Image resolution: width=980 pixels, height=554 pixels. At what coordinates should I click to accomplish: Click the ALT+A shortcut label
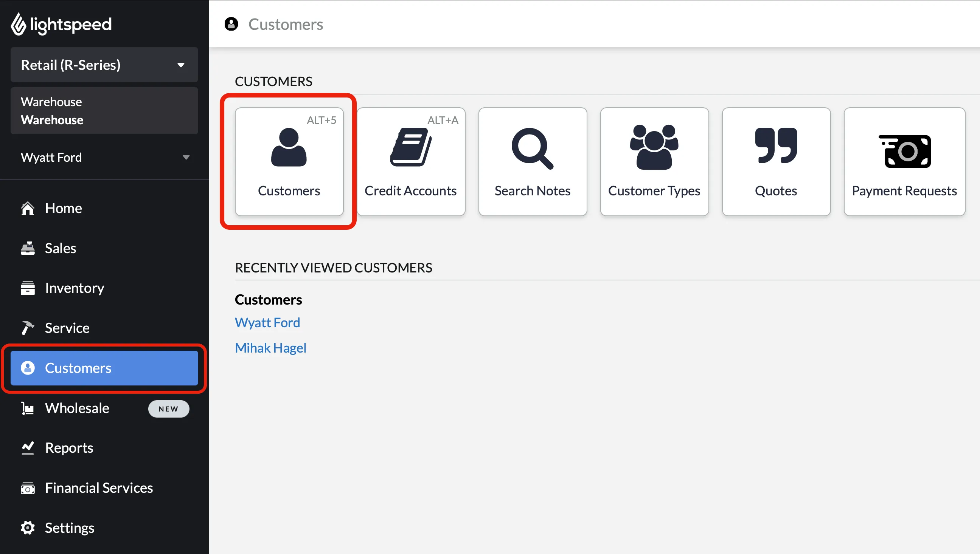tap(443, 120)
